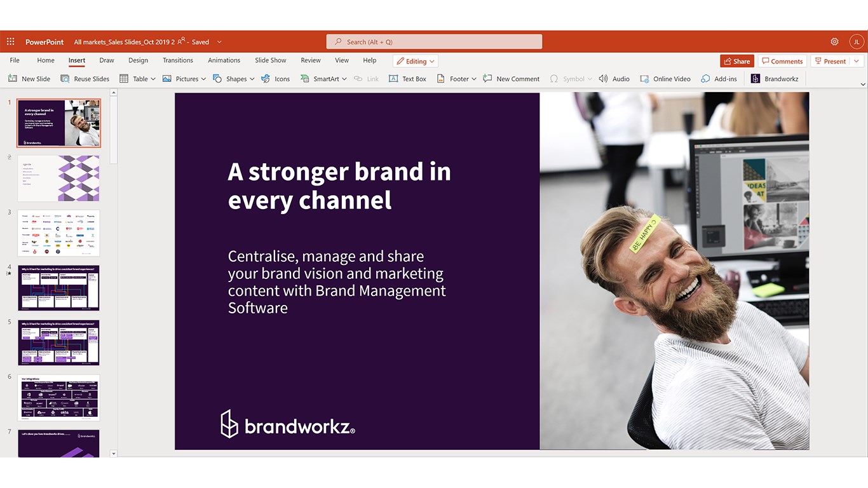This screenshot has width=868, height=488.
Task: Open the Help tab
Action: [370, 60]
